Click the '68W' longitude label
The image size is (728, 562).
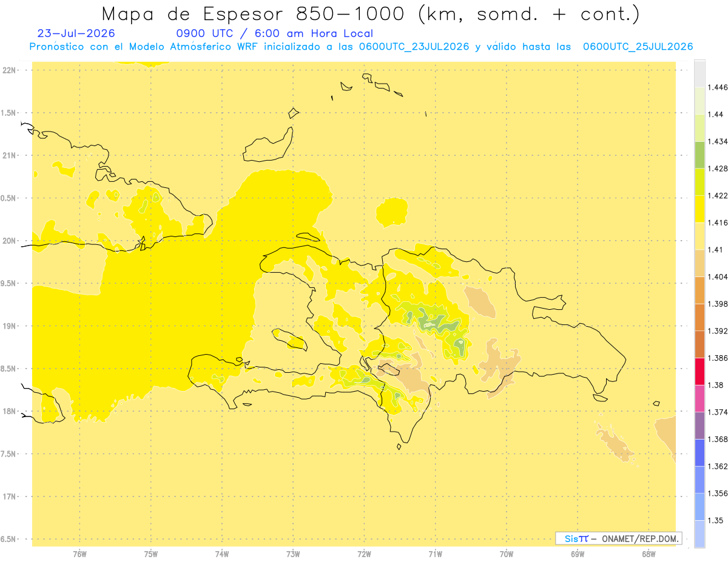point(649,554)
